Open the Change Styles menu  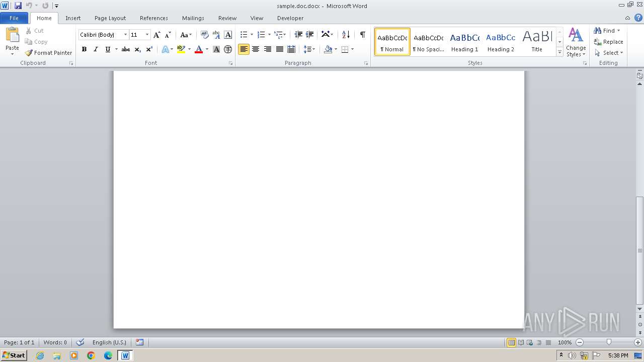pyautogui.click(x=576, y=42)
